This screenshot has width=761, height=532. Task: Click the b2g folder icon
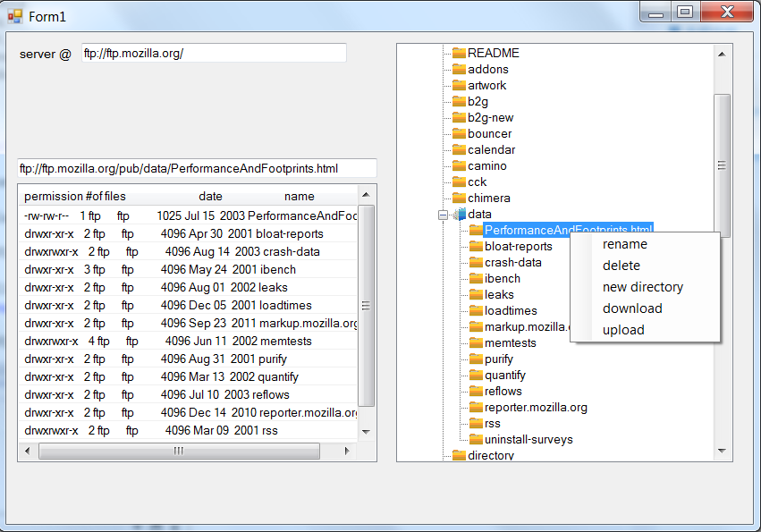pyautogui.click(x=459, y=101)
